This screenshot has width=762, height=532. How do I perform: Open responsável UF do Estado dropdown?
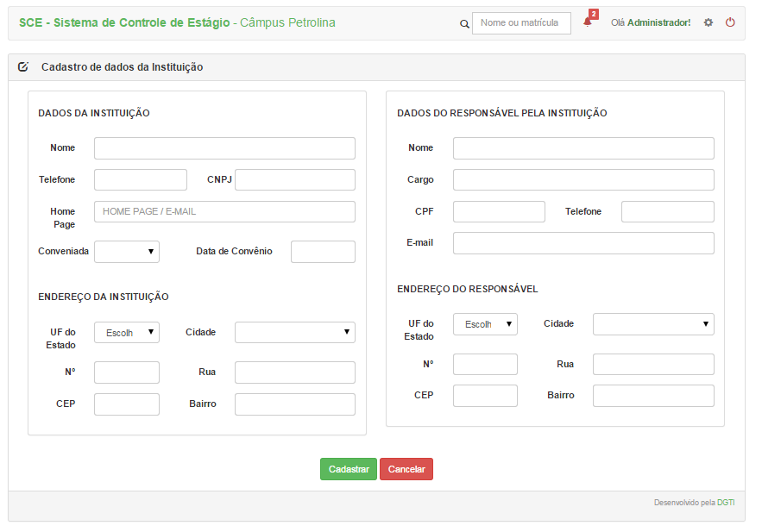coord(485,324)
